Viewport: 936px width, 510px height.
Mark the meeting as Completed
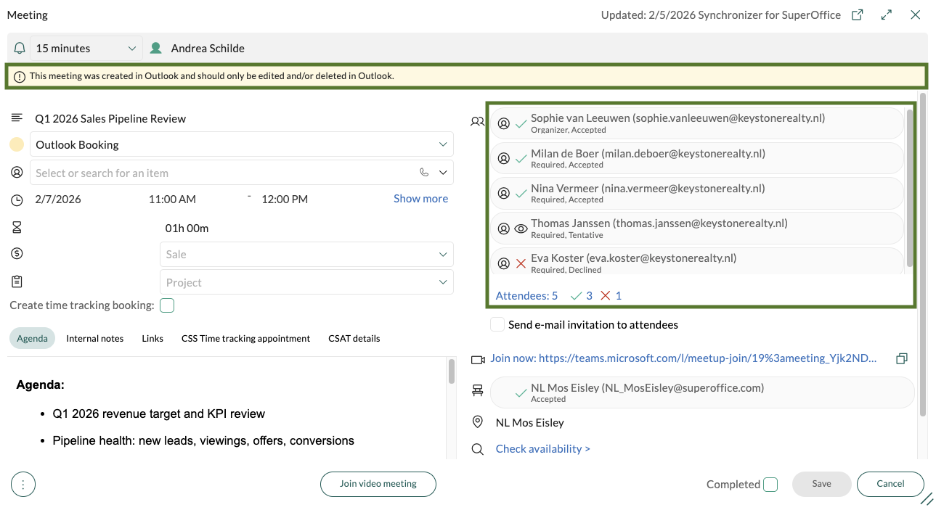click(770, 485)
